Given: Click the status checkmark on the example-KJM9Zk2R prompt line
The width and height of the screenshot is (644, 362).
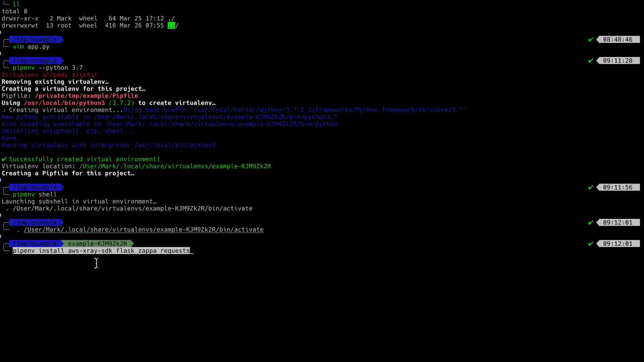Looking at the screenshot, I should pos(591,244).
